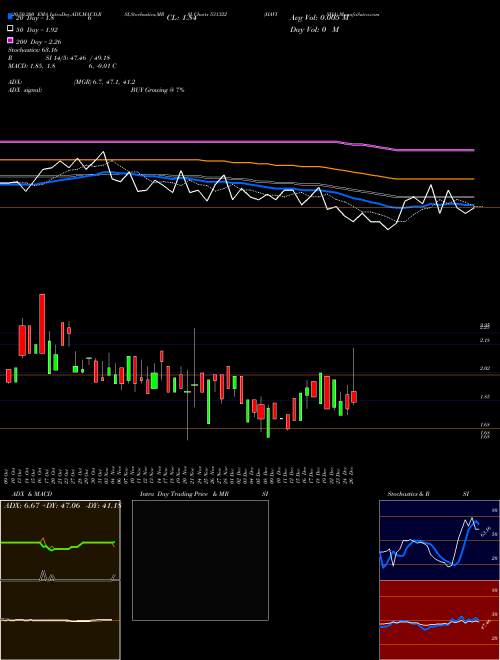Image resolution: width=500 pixels, height=660 pixels.
Task: Open the blue Stochastics chart panel
Action: coord(439,540)
